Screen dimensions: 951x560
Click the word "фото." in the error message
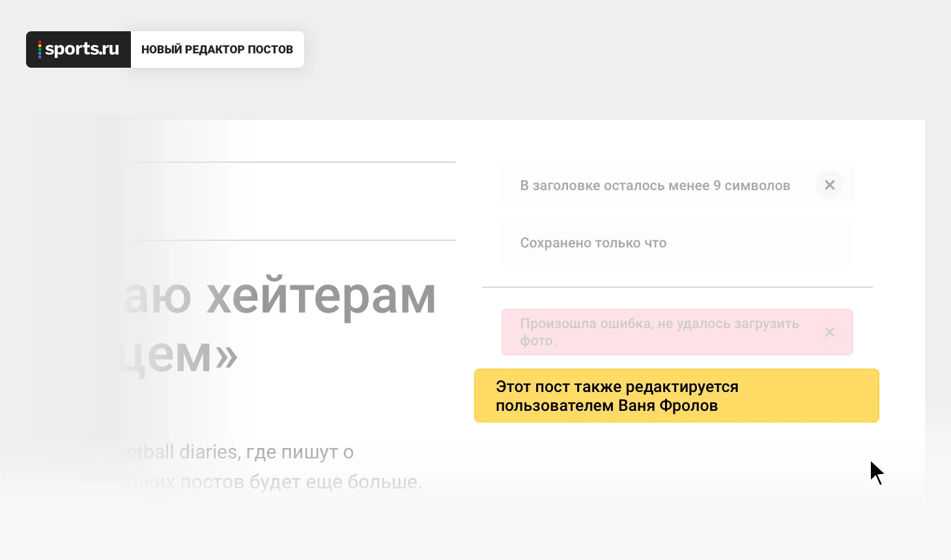pos(538,341)
